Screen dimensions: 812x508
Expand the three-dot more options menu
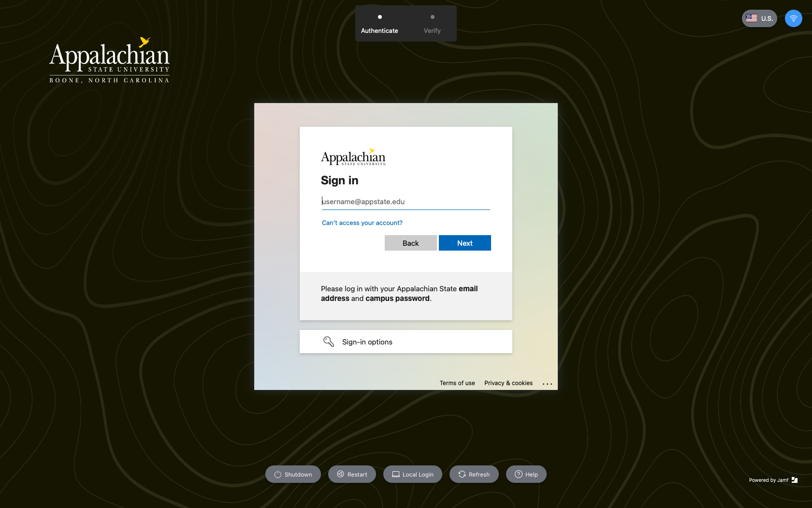(547, 384)
